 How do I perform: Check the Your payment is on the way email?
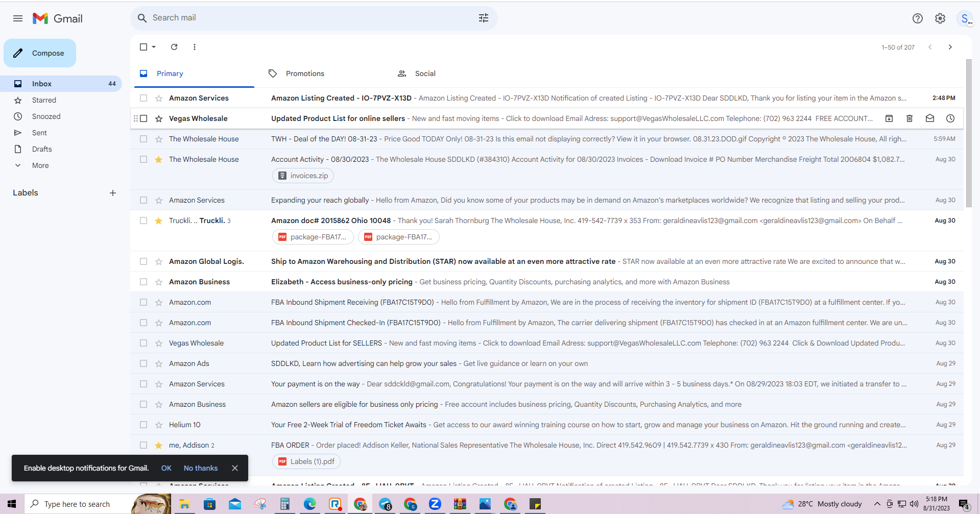(144, 384)
